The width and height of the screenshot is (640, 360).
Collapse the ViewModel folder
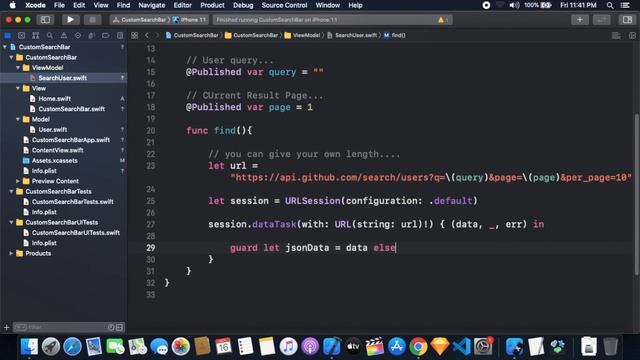pyautogui.click(x=18, y=68)
